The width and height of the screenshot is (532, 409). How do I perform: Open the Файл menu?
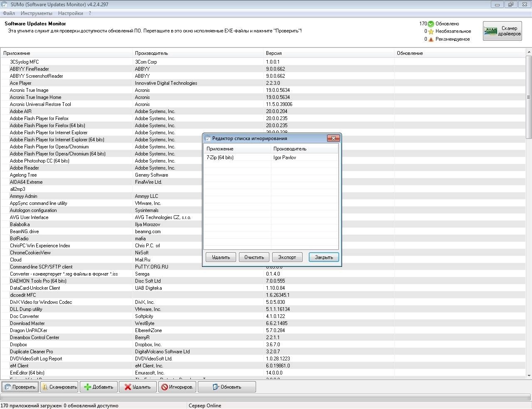tap(9, 13)
